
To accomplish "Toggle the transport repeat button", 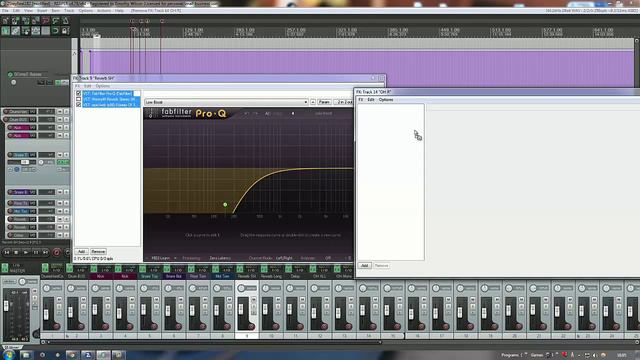I will point(67,252).
